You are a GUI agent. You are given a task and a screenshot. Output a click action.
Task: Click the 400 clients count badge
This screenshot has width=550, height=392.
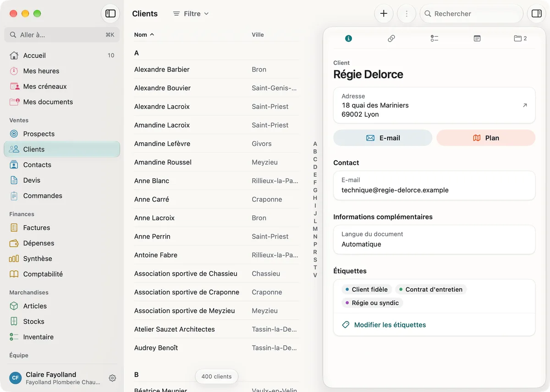point(216,376)
